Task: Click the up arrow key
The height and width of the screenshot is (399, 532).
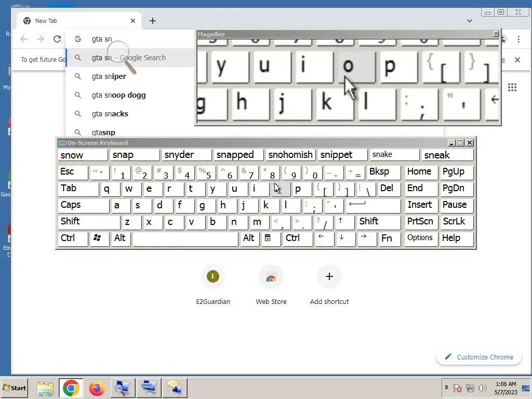Action: pos(345,222)
